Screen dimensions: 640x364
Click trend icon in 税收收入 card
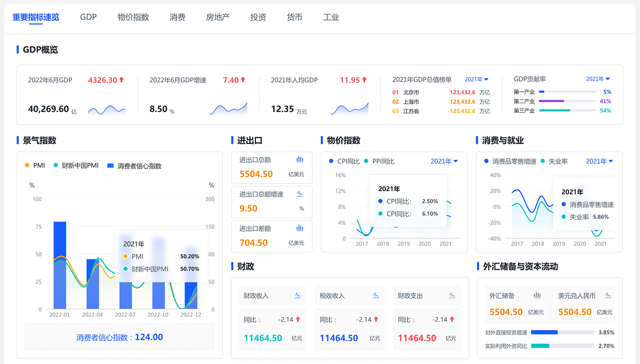[376, 295]
